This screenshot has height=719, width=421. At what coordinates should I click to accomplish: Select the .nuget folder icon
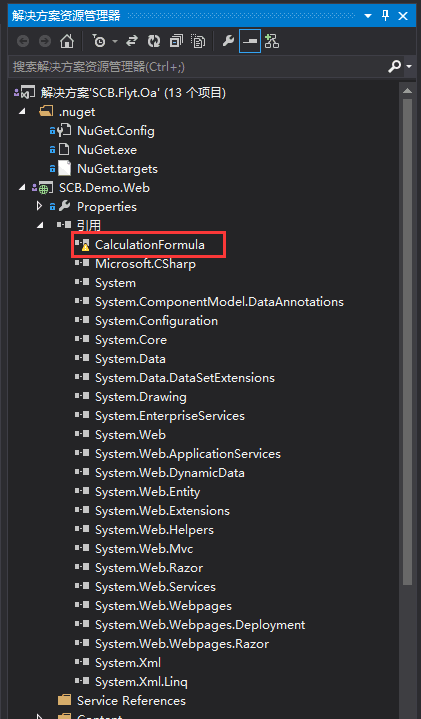[x=46, y=112]
